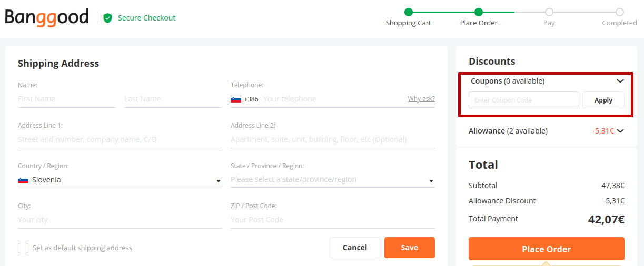Save the shipping address
Image resolution: width=644 pixels, height=266 pixels.
pos(410,248)
